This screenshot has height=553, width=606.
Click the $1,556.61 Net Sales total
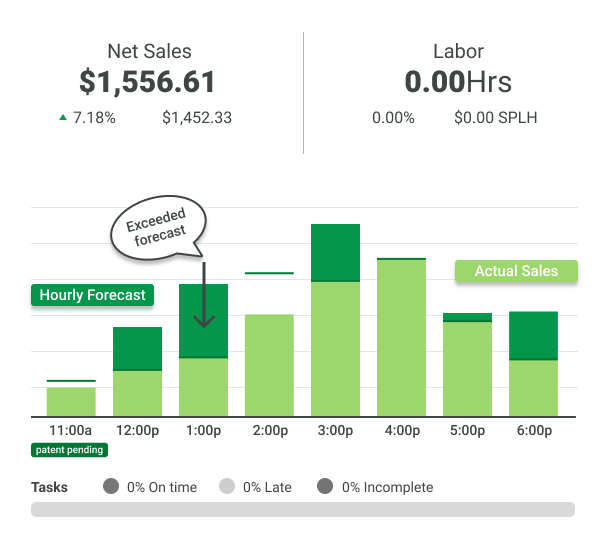click(x=149, y=82)
